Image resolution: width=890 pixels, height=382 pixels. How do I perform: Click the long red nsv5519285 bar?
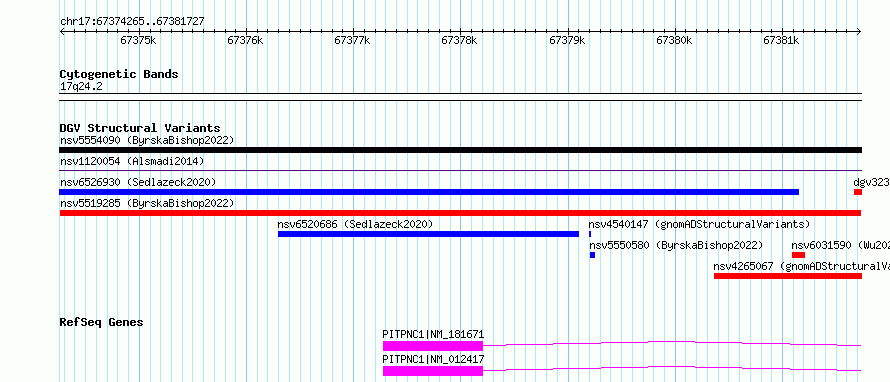460,213
